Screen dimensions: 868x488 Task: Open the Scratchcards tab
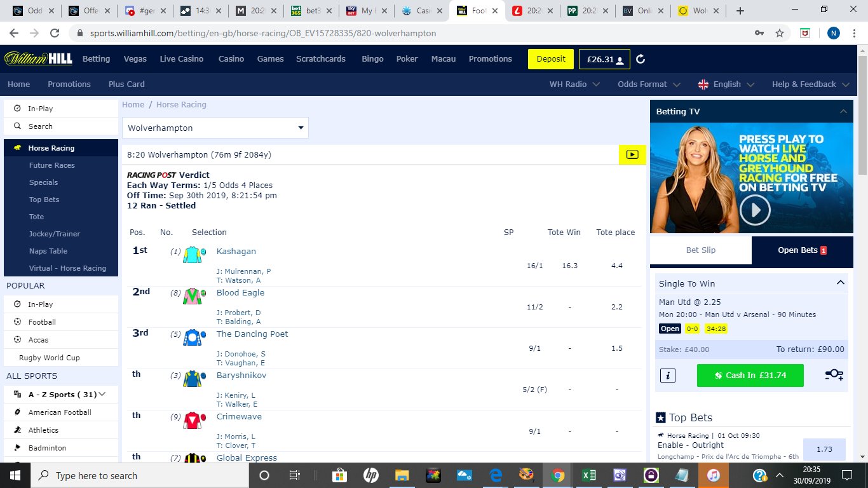[321, 58]
